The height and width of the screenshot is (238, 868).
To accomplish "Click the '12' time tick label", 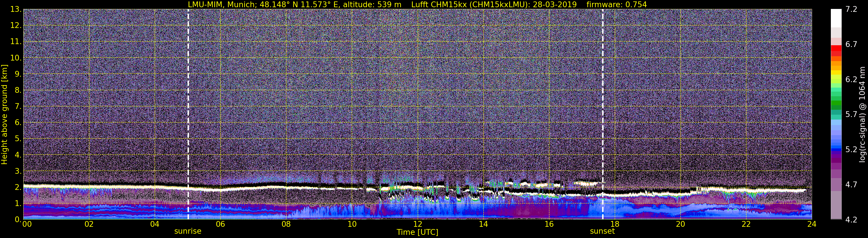I will click(417, 224).
